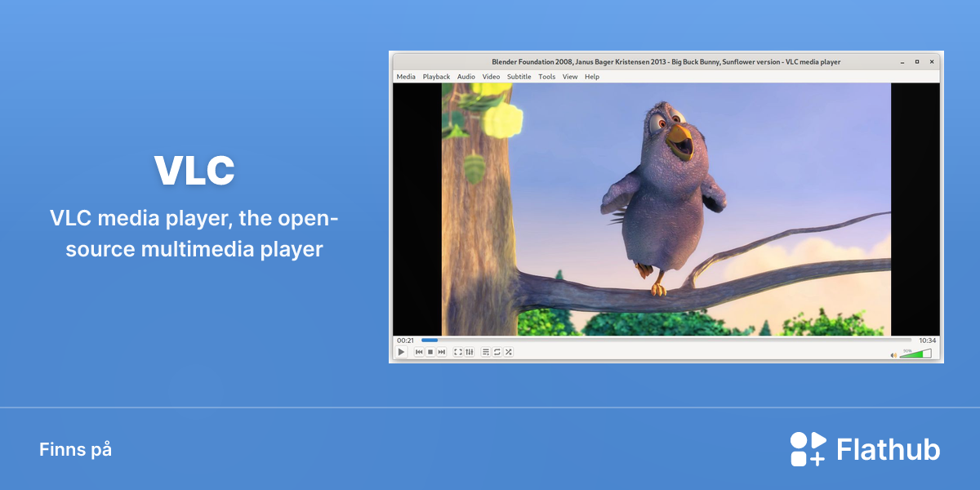
Task: Stop playback with the stop icon
Action: [430, 352]
